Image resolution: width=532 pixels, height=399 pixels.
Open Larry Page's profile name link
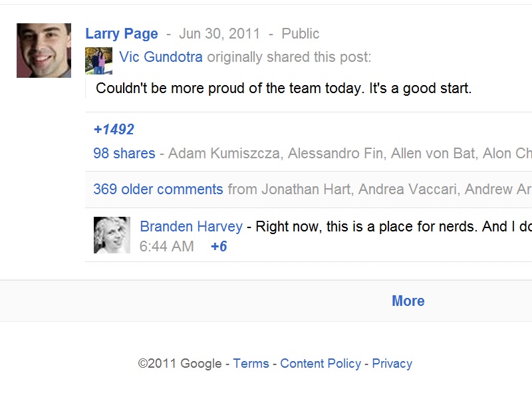(122, 34)
